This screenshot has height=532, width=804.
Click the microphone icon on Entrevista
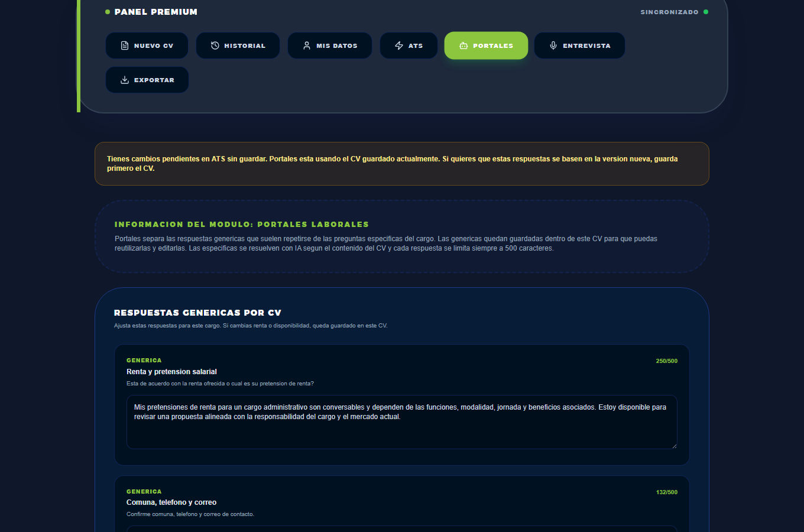[x=553, y=46]
